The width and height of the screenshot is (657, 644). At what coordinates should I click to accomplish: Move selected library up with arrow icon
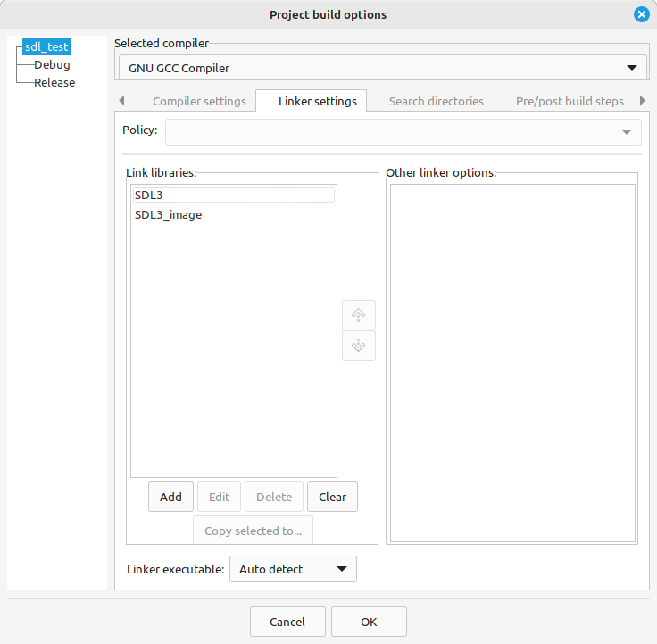coord(358,315)
